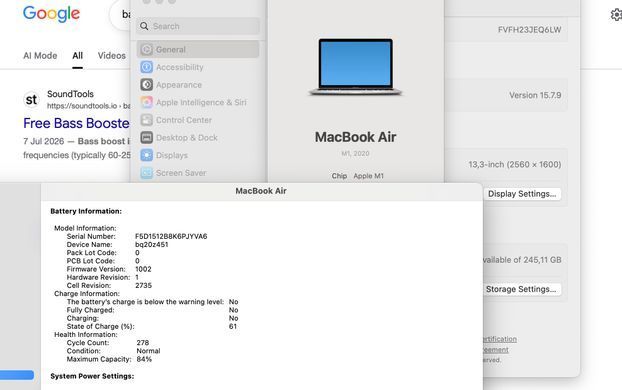Click Version 15.7.9 text

pos(535,95)
